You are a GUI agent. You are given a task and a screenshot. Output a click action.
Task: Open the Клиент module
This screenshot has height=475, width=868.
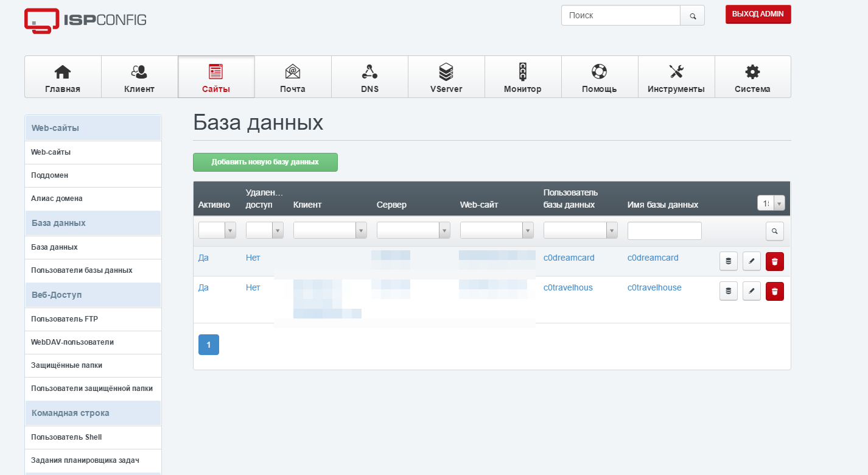[139, 77]
